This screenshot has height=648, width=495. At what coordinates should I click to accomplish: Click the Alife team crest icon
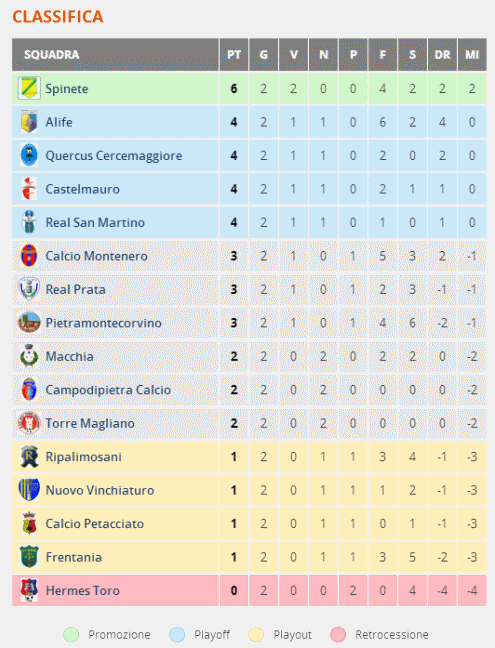tap(29, 122)
